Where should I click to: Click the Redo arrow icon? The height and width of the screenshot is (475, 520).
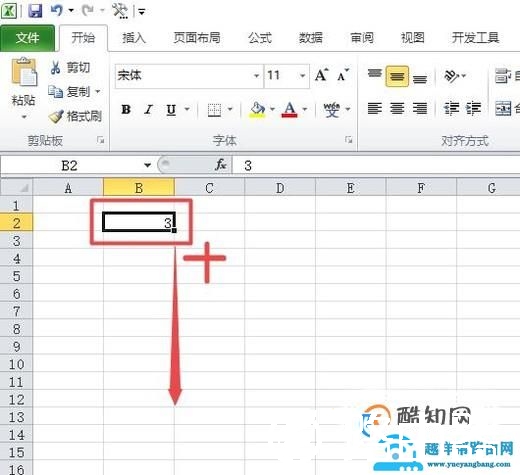click(87, 11)
